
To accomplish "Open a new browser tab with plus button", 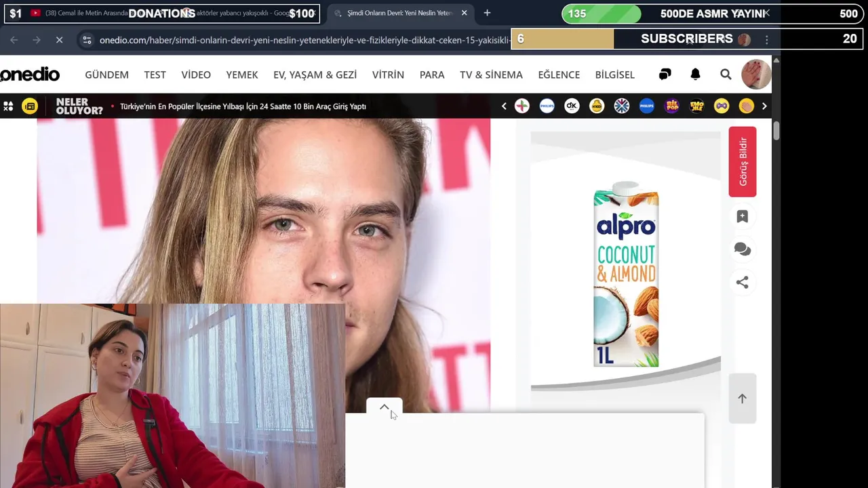I will (x=487, y=13).
